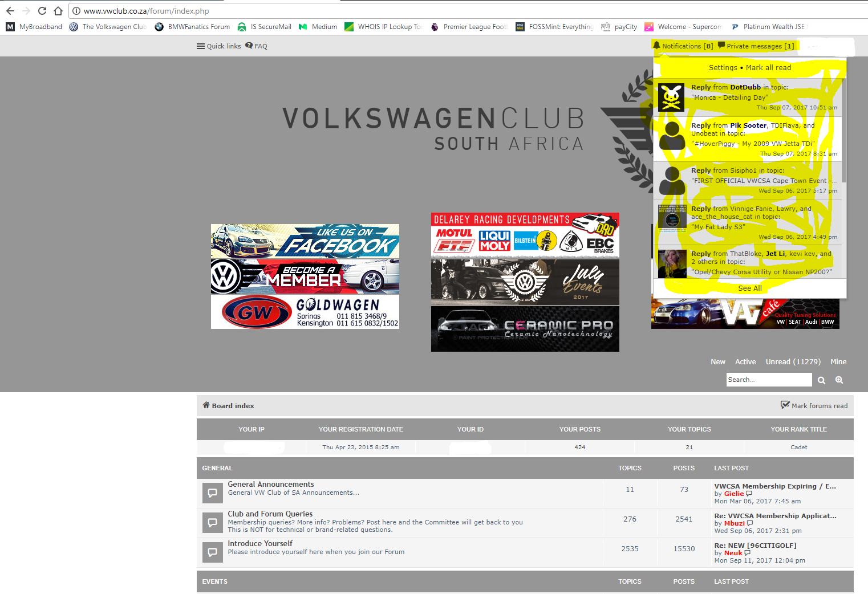The height and width of the screenshot is (594, 868).
Task: Select Unread (11279) posts link
Action: (793, 362)
